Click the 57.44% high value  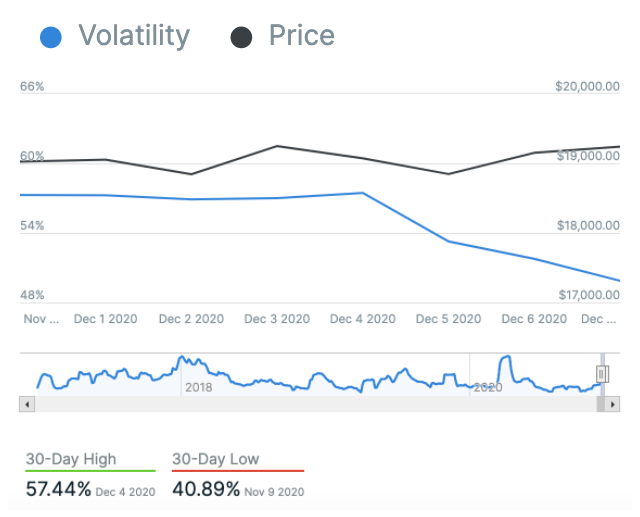[59, 490]
